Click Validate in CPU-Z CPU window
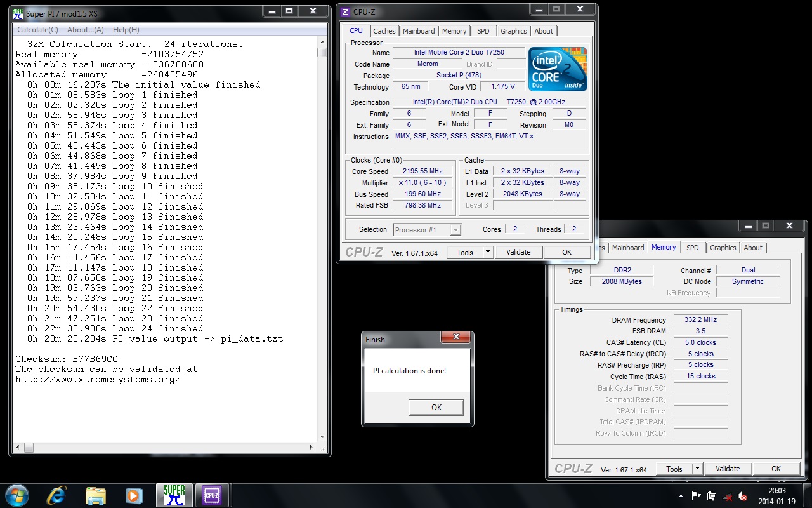Screen dimensions: 812x508 pyautogui.click(x=518, y=252)
